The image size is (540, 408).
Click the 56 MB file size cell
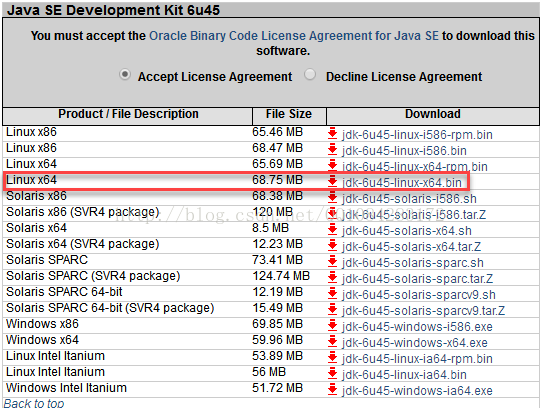click(269, 372)
